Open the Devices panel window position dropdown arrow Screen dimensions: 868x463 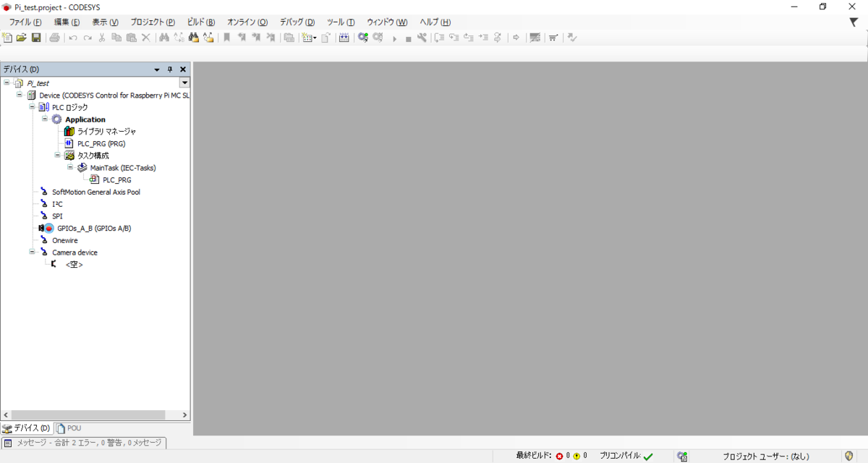(x=157, y=69)
